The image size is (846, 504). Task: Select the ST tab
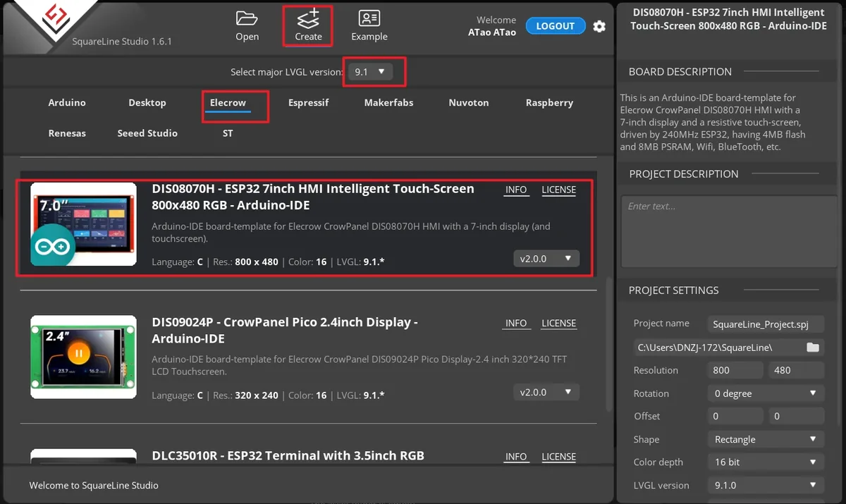(x=228, y=133)
